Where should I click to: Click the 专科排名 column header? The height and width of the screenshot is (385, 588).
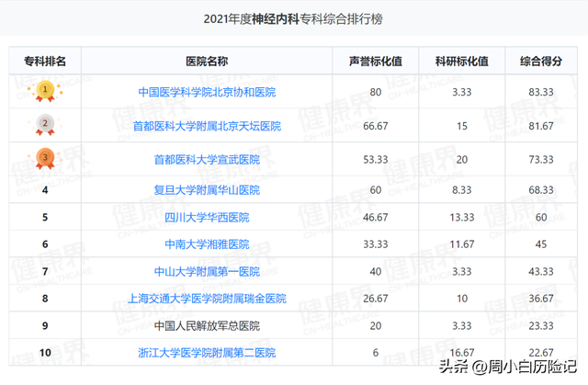[45, 62]
